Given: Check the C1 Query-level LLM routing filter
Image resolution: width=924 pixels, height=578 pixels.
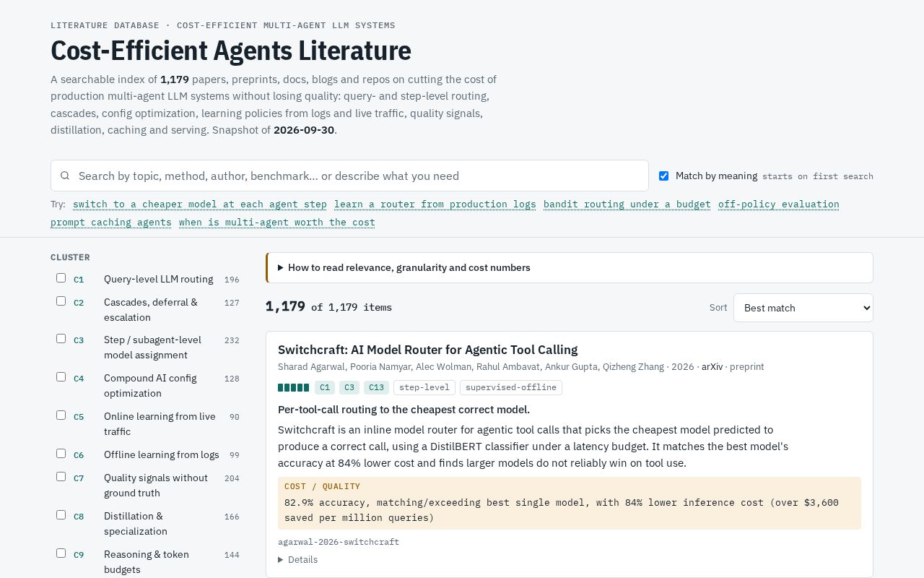Looking at the screenshot, I should [61, 278].
